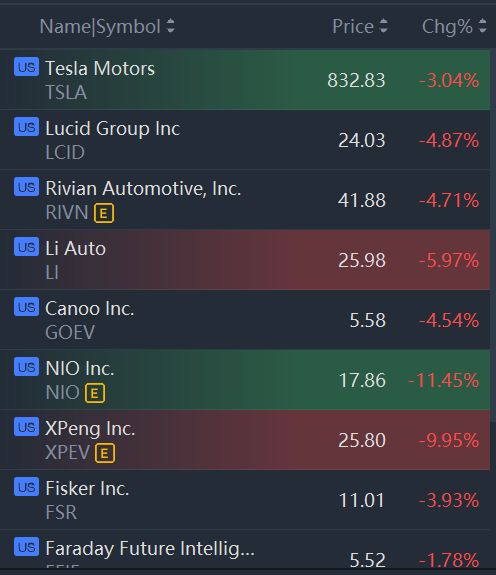Click the US market badge beside Tesla Motors
This screenshot has height=575, width=496.
[x=26, y=67]
